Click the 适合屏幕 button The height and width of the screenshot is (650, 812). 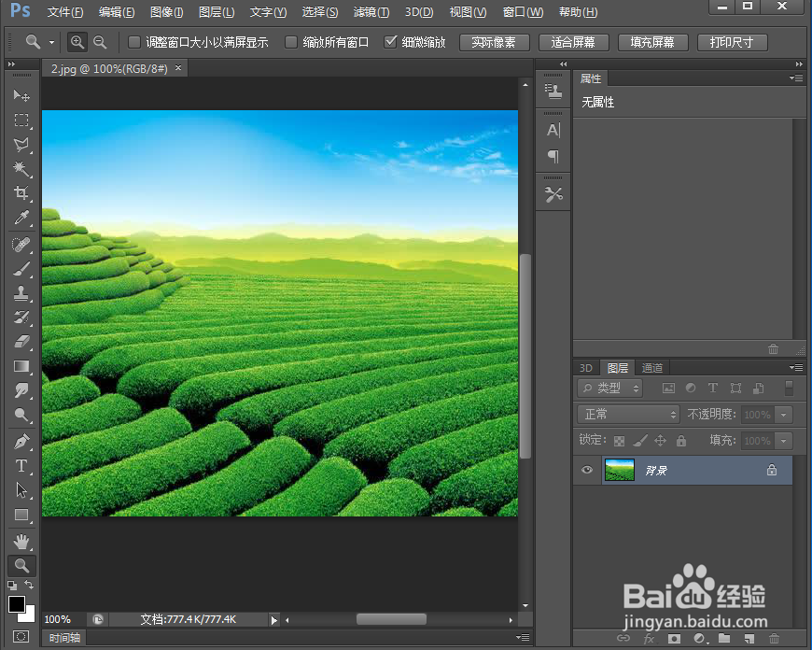point(573,42)
